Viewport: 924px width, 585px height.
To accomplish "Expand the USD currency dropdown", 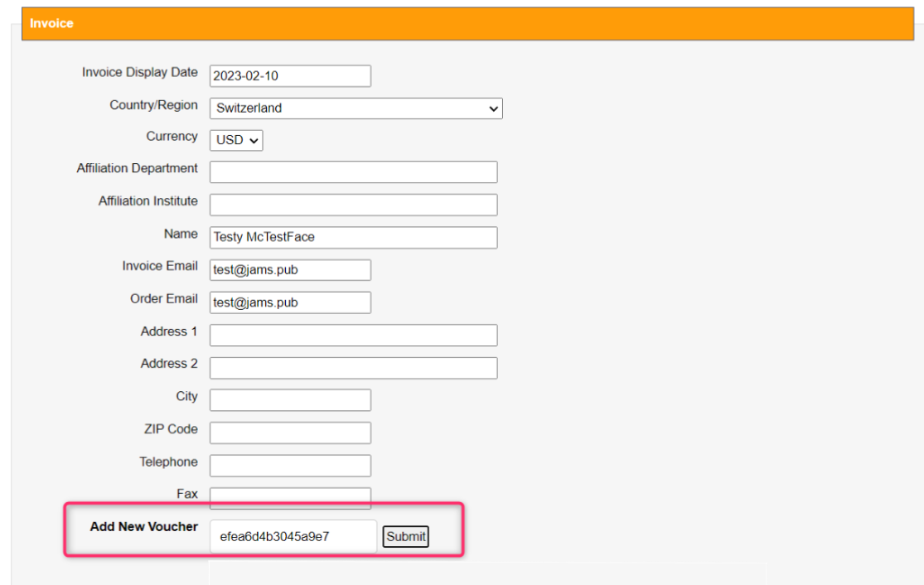I will click(236, 140).
